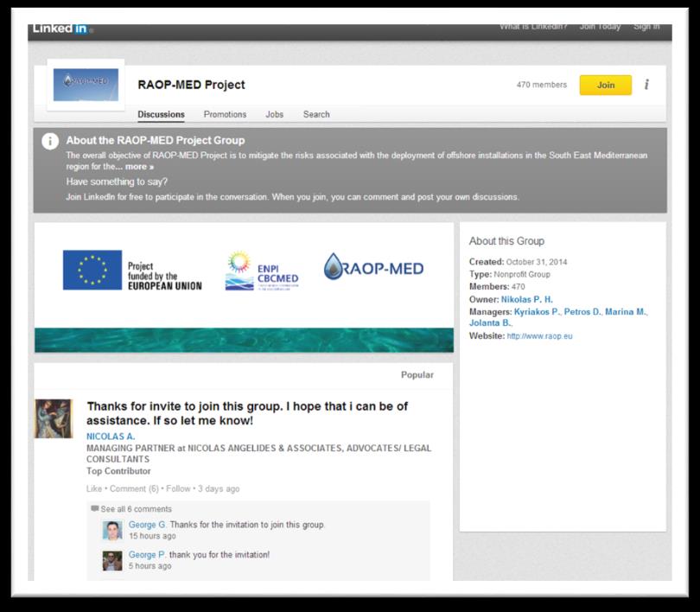Viewport: 700px width, 612px height.
Task: Open the Promotions tab
Action: pyautogui.click(x=225, y=114)
